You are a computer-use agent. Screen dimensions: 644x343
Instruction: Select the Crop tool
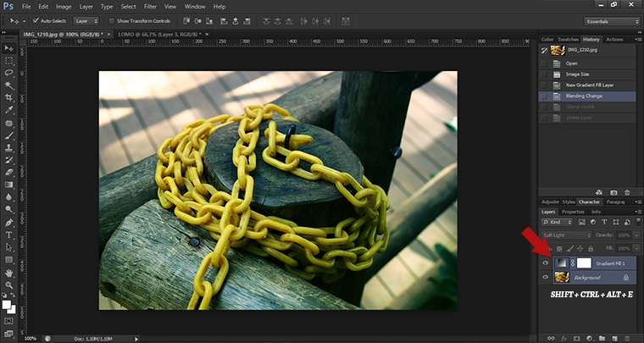[8, 97]
